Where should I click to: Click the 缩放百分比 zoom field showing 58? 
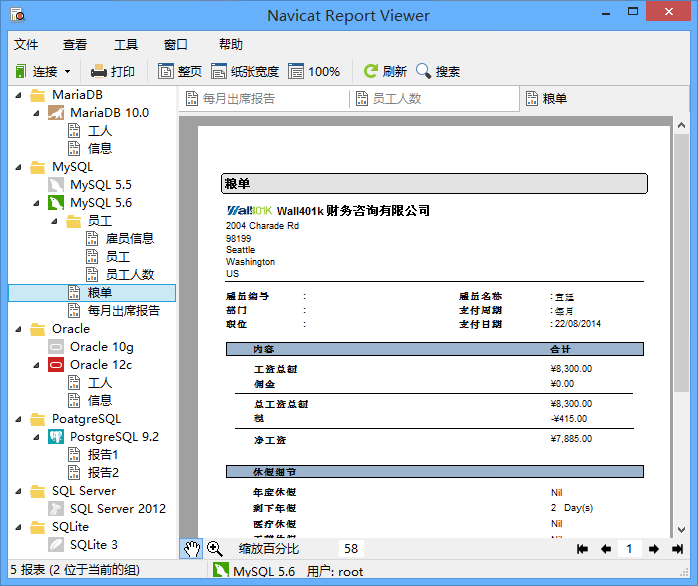click(x=351, y=549)
